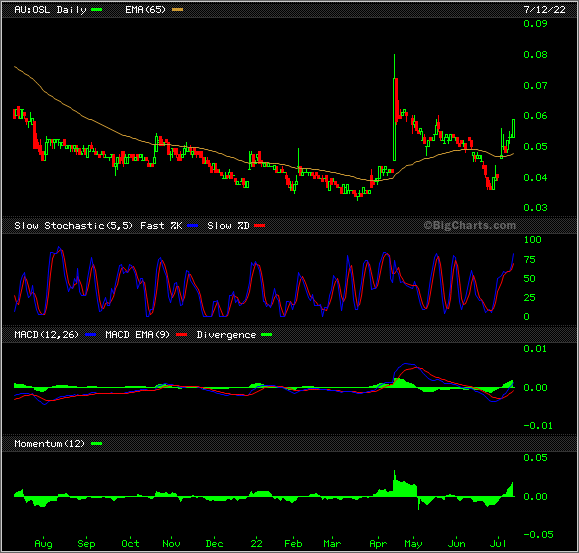Click the AU:OSL Daily ticker label

(50, 10)
